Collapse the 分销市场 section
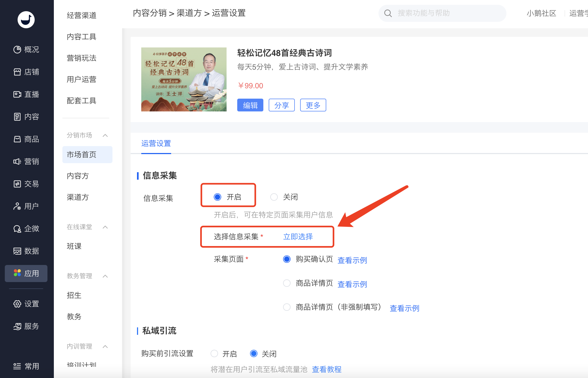This screenshot has width=588, height=378. (105, 135)
